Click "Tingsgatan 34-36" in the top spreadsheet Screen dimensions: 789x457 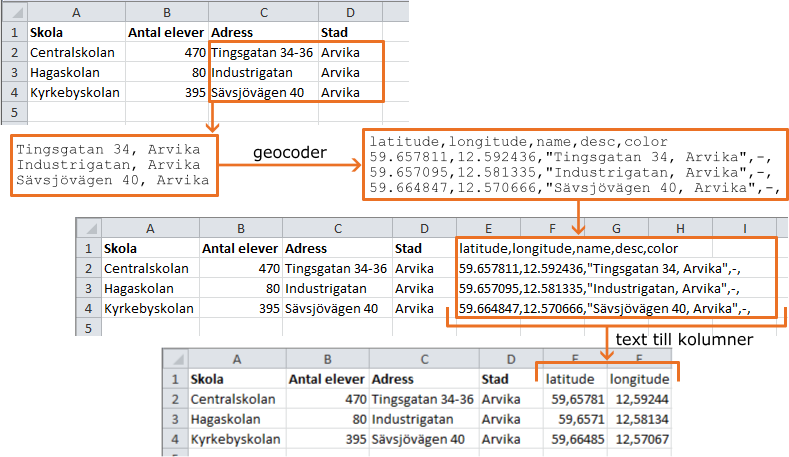(262, 52)
